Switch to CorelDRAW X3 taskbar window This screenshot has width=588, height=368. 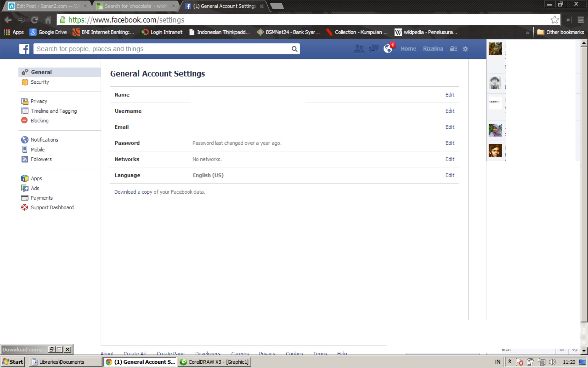pyautogui.click(x=214, y=362)
